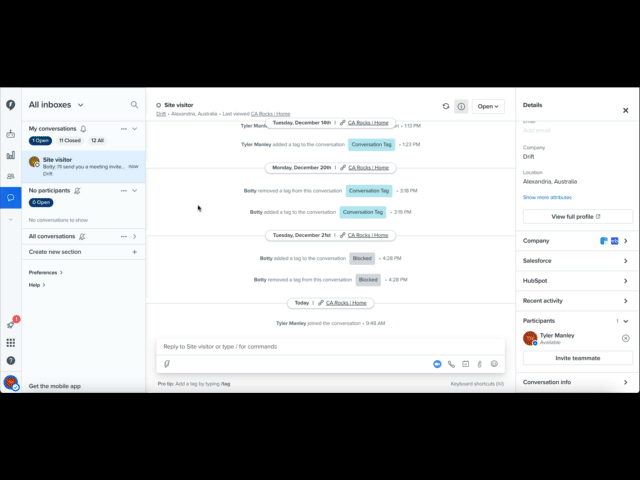Open the All inboxes dropdown
The image size is (640, 480).
click(56, 105)
